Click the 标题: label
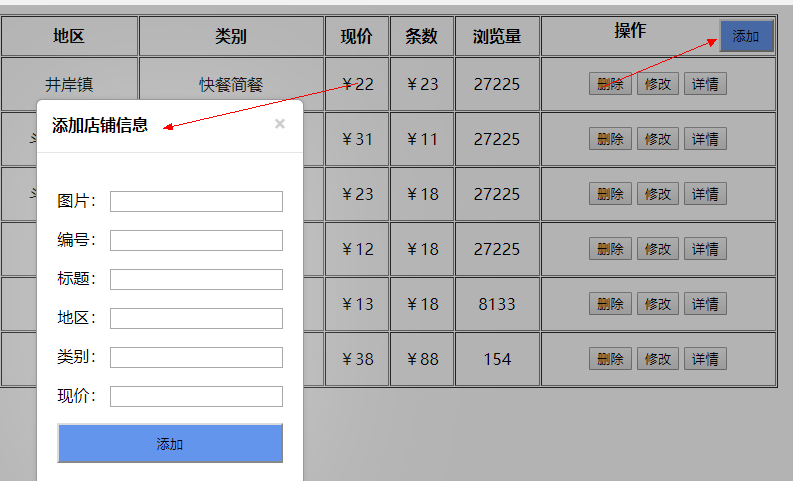The height and width of the screenshot is (481, 793). click(x=76, y=279)
